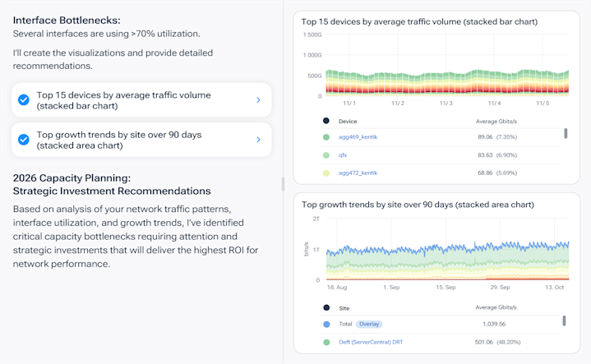Expand Top growth trends card chevron

pos(259,140)
